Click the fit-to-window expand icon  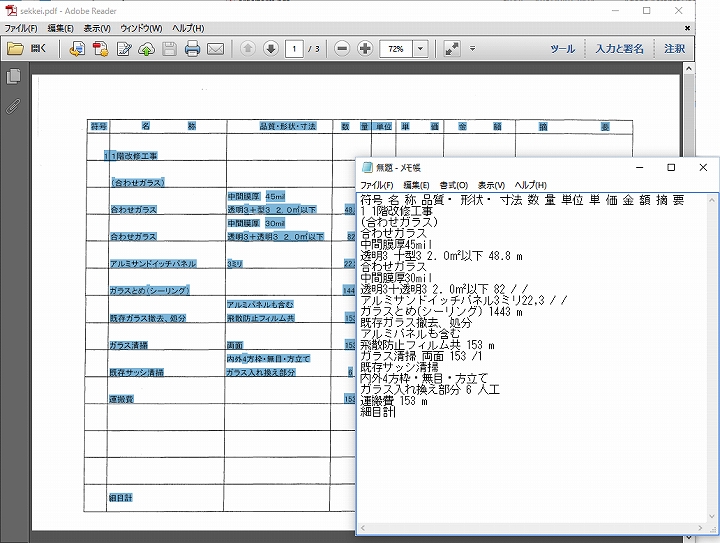coord(452,49)
